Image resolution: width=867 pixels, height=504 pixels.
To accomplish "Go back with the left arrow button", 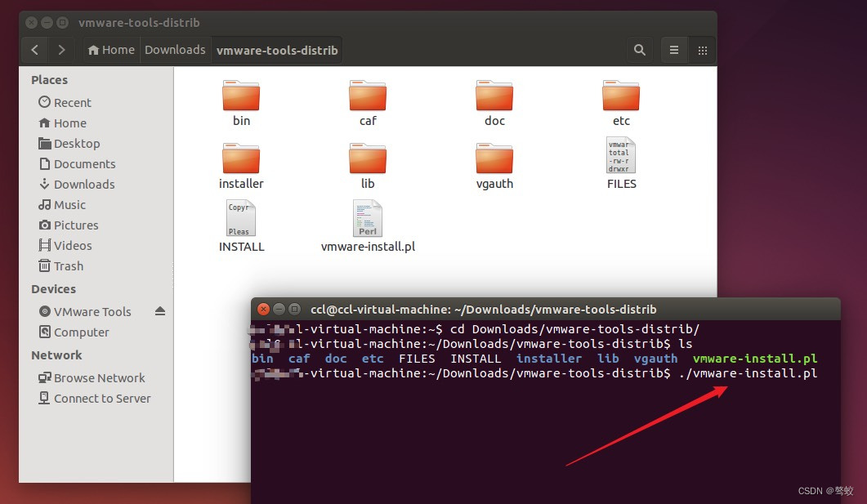I will pos(35,51).
